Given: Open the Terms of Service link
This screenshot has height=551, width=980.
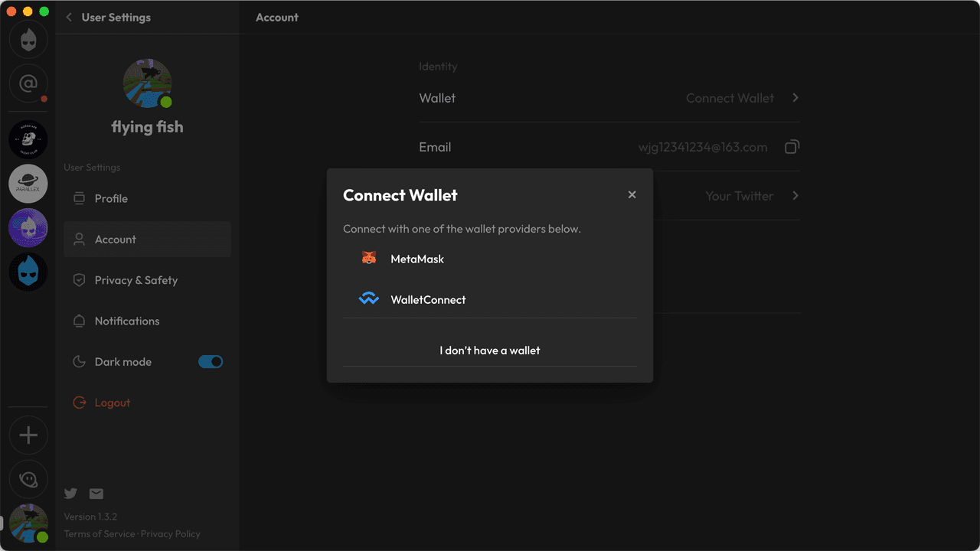Looking at the screenshot, I should (99, 533).
